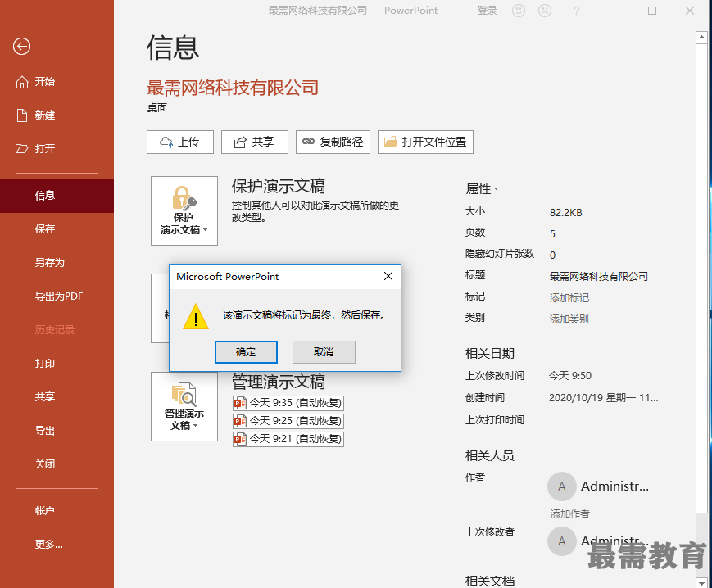The height and width of the screenshot is (588, 712).
Task: Click 登录 sign-in in title bar
Action: [x=488, y=11]
